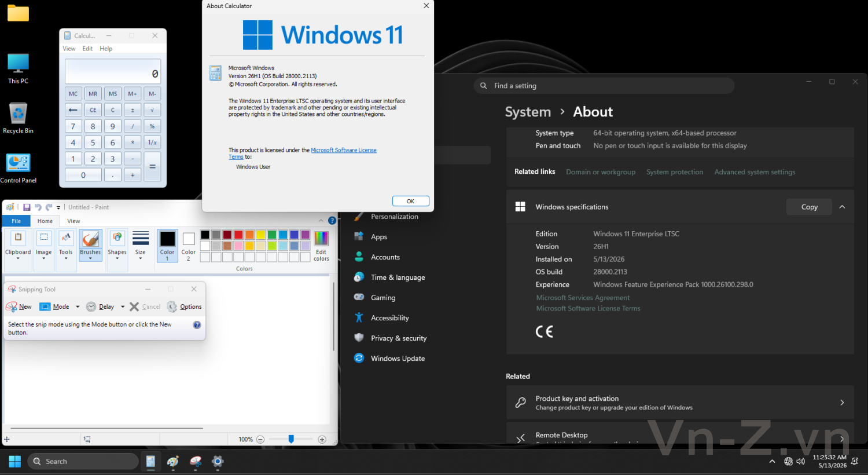The height and width of the screenshot is (475, 868).
Task: Open the Size line thickness dropdown in Paint
Action: point(141,245)
